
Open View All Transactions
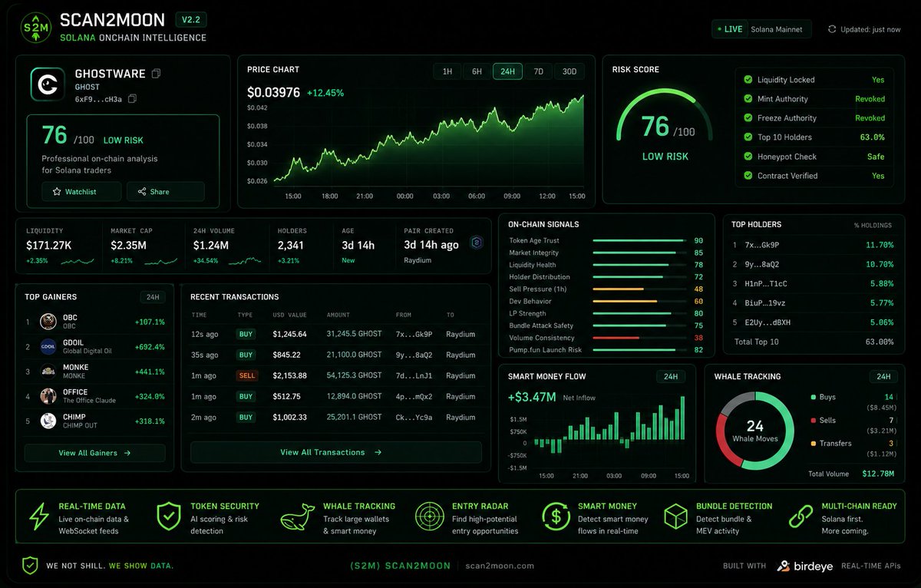[x=336, y=452]
